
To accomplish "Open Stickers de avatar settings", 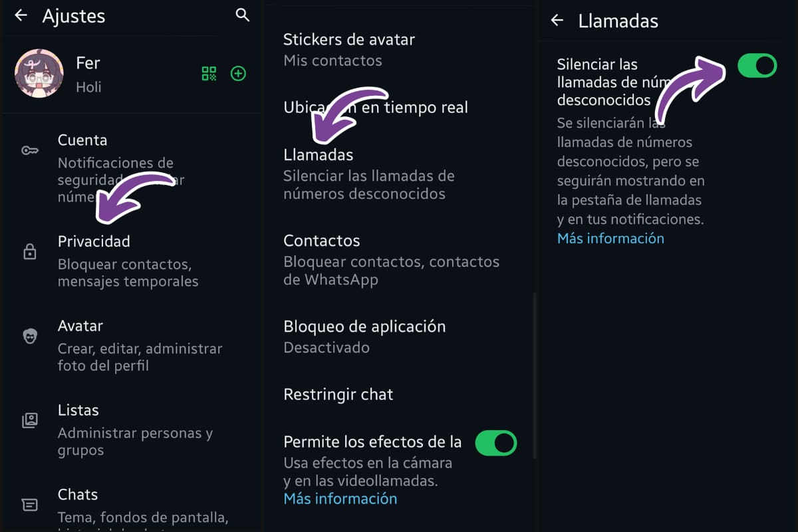I will pos(349,39).
